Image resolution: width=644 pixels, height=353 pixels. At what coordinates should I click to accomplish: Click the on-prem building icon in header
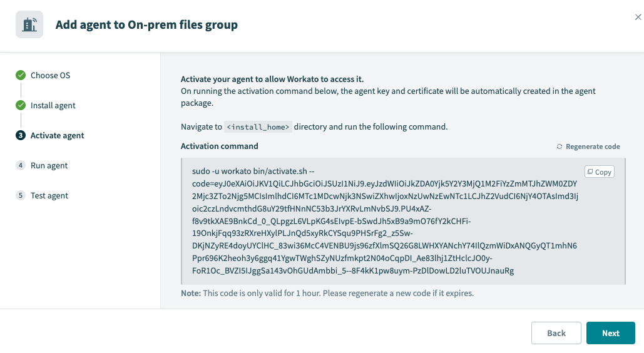[29, 25]
